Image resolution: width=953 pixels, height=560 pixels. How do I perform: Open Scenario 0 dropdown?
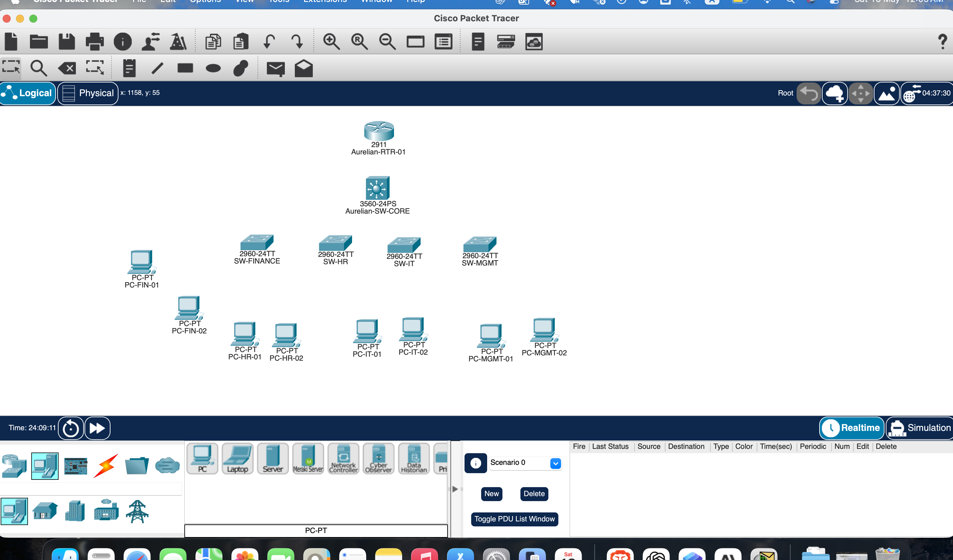tap(525, 463)
